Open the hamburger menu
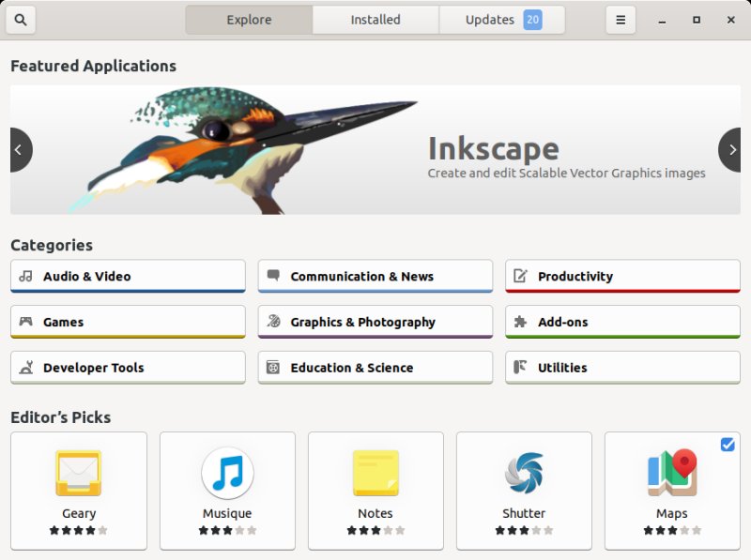This screenshot has width=751, height=560. click(621, 19)
